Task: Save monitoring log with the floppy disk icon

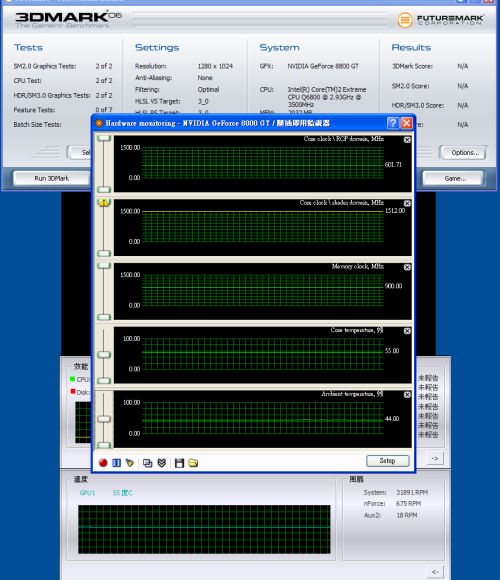Action: pyautogui.click(x=179, y=463)
